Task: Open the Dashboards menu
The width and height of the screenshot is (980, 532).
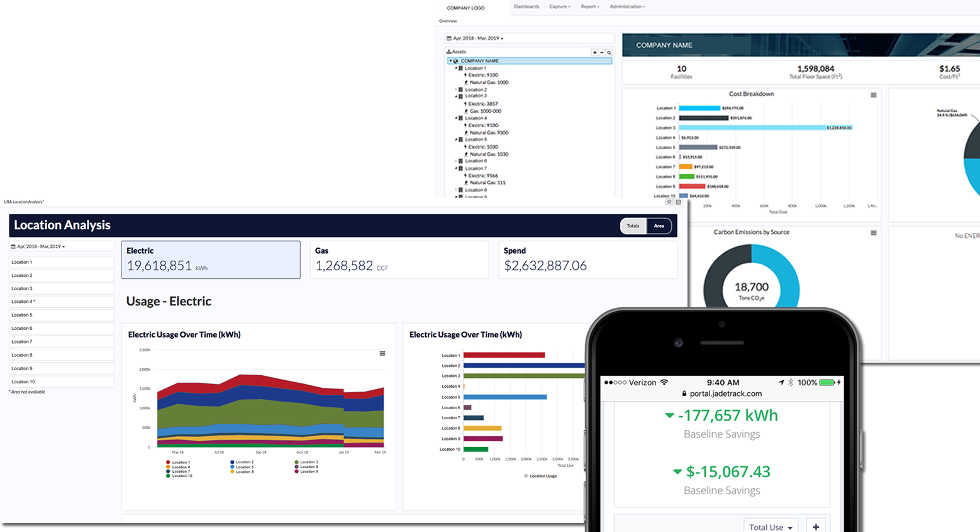Action: click(526, 7)
